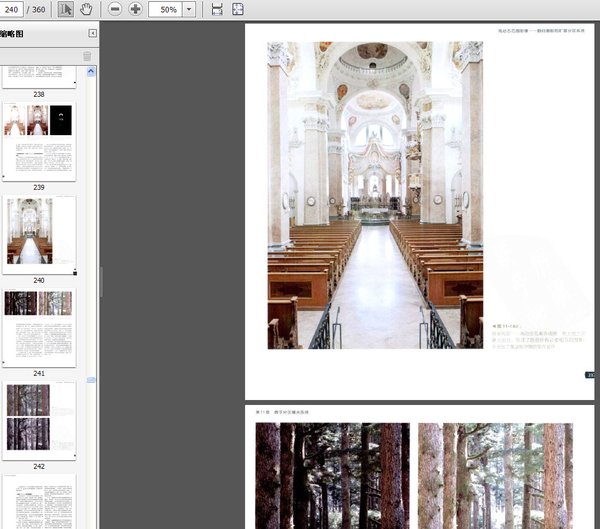The height and width of the screenshot is (529, 600).
Task: Jump to page 241 thumbnail
Action: pyautogui.click(x=39, y=329)
